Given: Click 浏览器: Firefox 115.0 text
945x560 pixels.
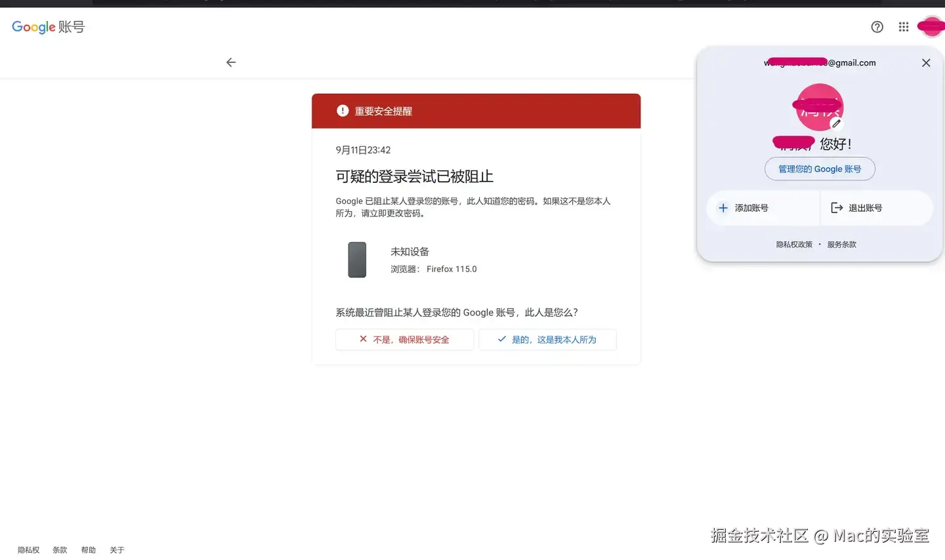Looking at the screenshot, I should pos(434,270).
